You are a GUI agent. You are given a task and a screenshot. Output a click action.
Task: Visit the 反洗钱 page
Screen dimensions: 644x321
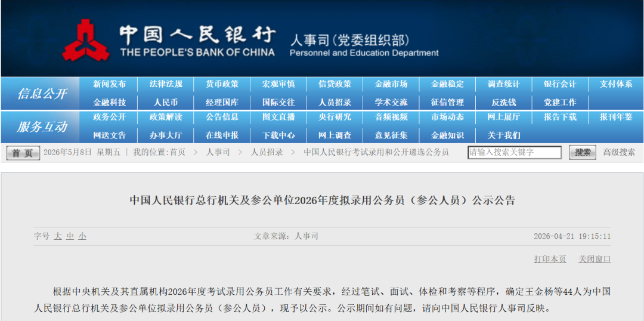(503, 103)
